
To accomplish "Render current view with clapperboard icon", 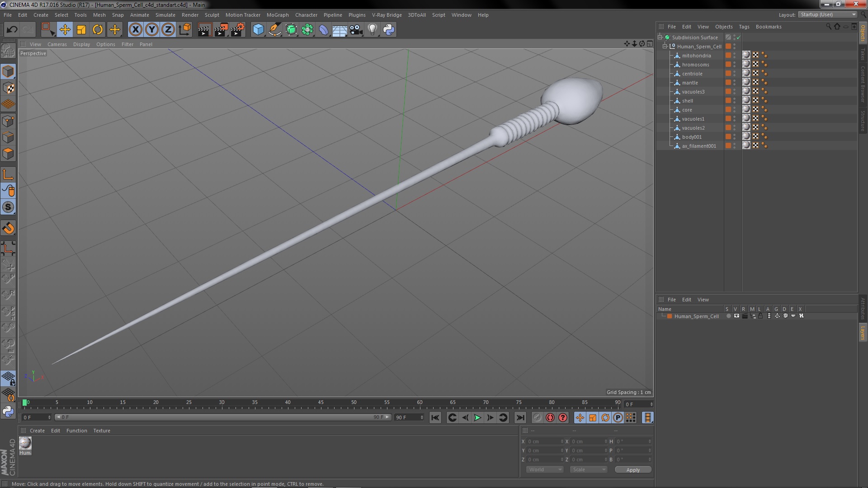I will pyautogui.click(x=204, y=30).
